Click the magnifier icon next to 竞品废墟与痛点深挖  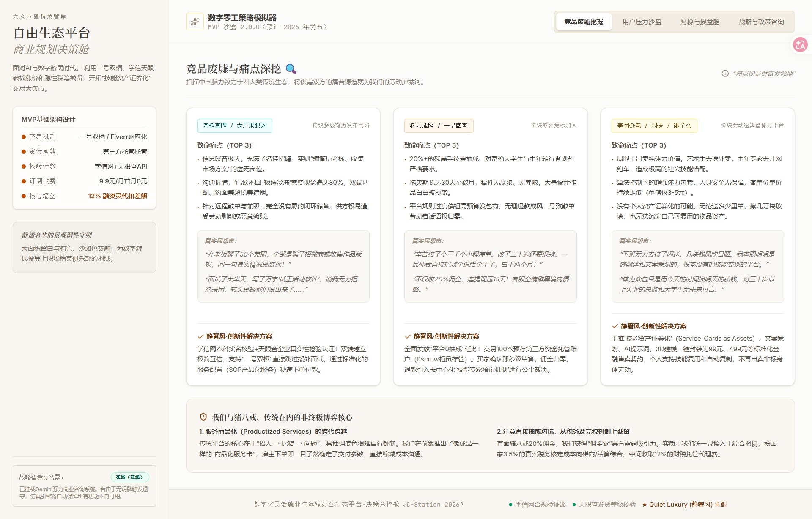pos(291,69)
